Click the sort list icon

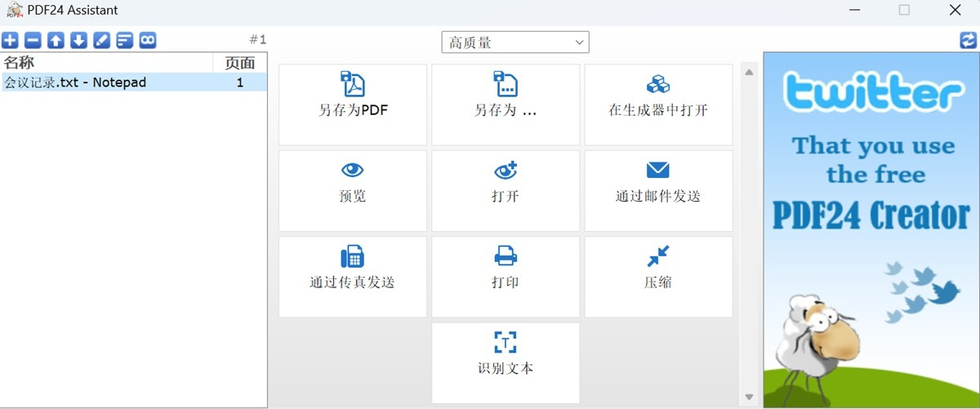click(x=124, y=41)
